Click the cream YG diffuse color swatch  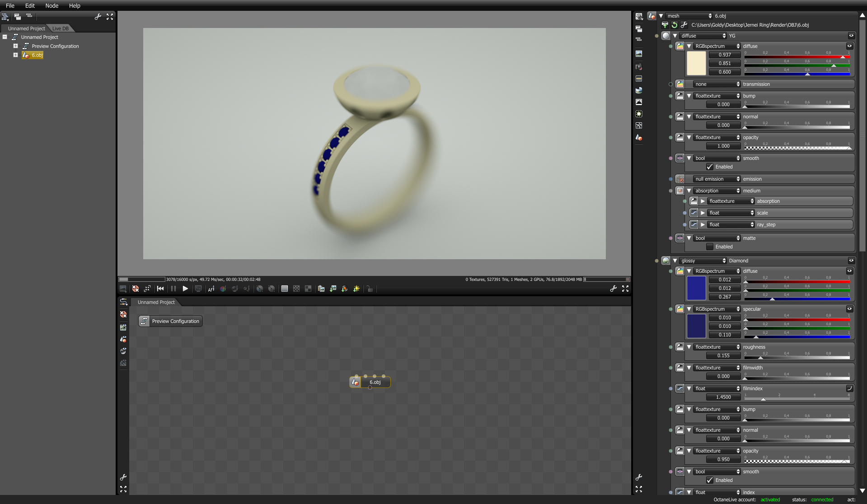coord(696,63)
